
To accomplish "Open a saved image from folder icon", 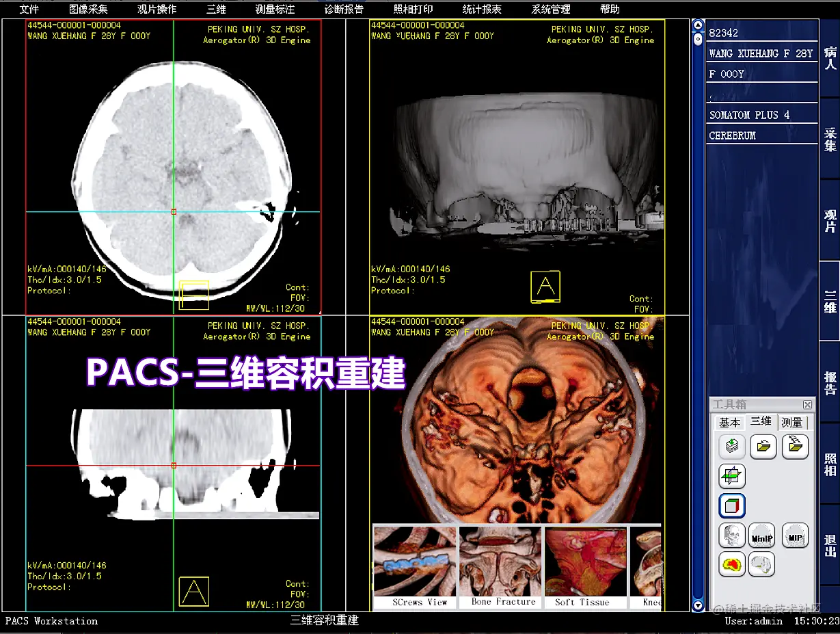I will 763,446.
